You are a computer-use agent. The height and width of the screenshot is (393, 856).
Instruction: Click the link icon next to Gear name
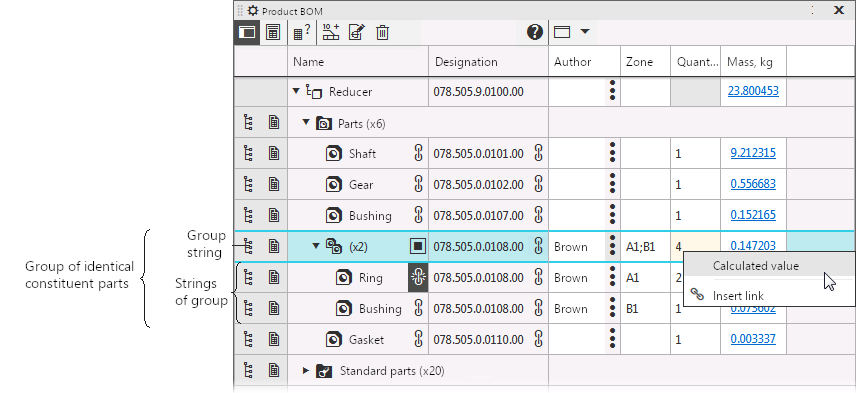(418, 184)
